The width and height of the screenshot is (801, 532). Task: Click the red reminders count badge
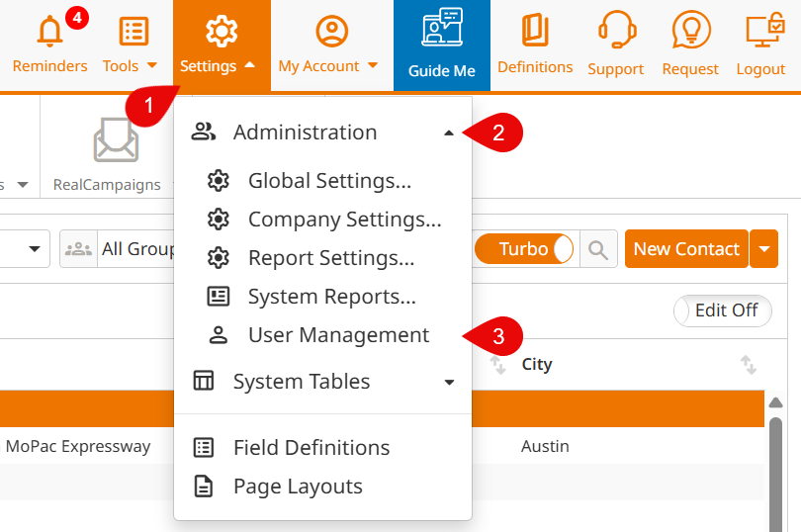pyautogui.click(x=77, y=18)
